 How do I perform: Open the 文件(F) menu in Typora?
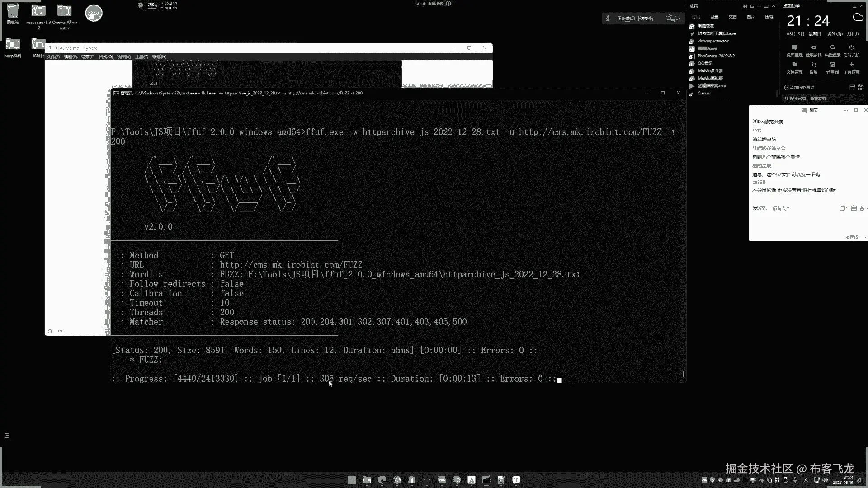(x=53, y=57)
